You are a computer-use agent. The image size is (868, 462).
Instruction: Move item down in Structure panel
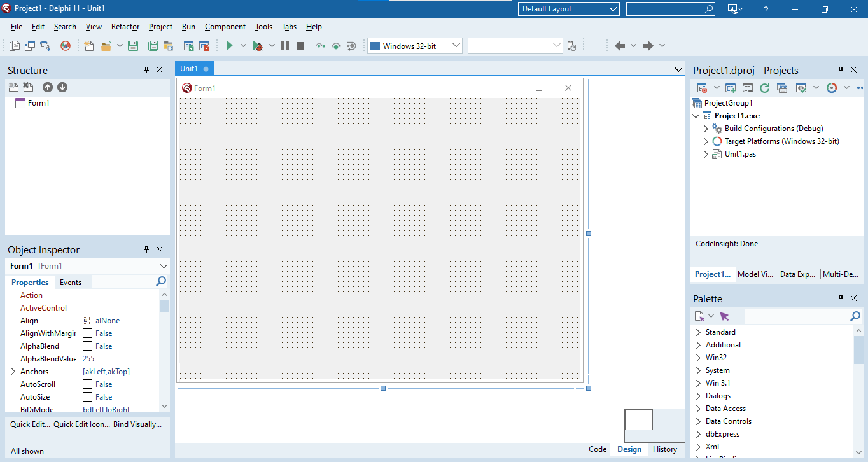62,87
